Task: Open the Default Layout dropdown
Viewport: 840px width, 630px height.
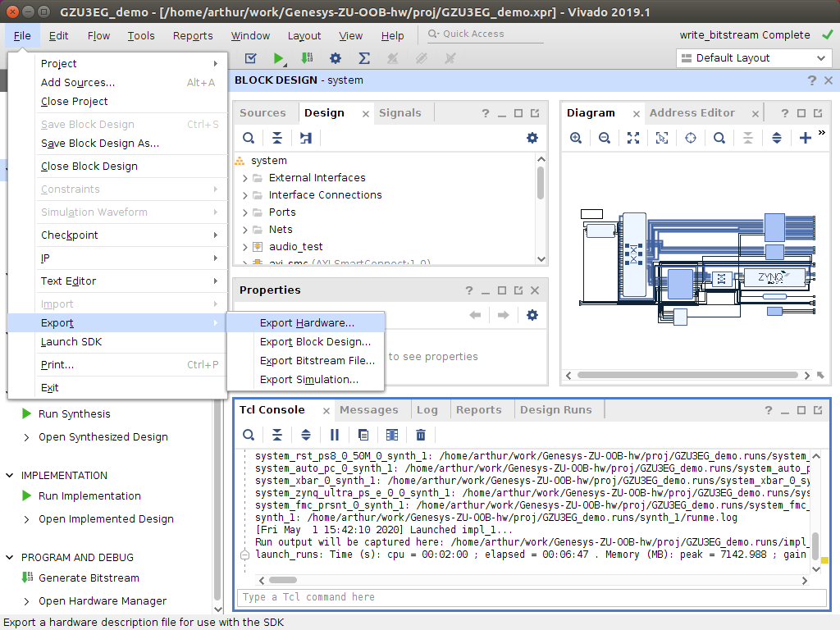Action: [x=754, y=58]
